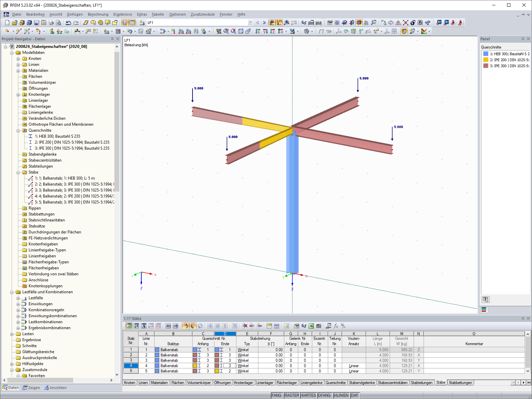Toggle the DXF status button
The height and width of the screenshot is (399, 532).
[355, 395]
